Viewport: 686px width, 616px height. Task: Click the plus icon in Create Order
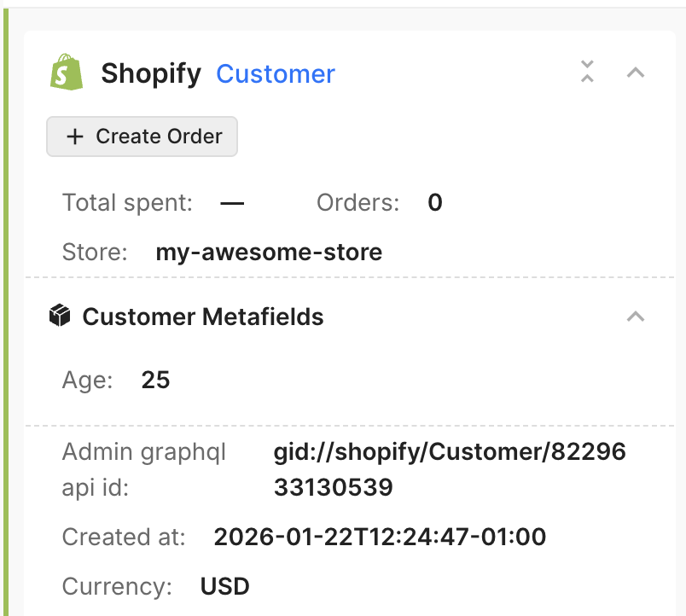[x=75, y=137]
